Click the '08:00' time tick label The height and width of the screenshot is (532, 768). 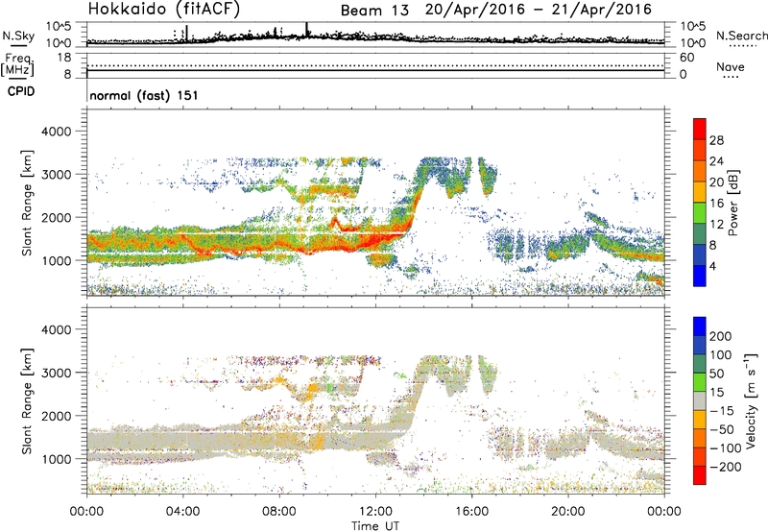pyautogui.click(x=278, y=512)
